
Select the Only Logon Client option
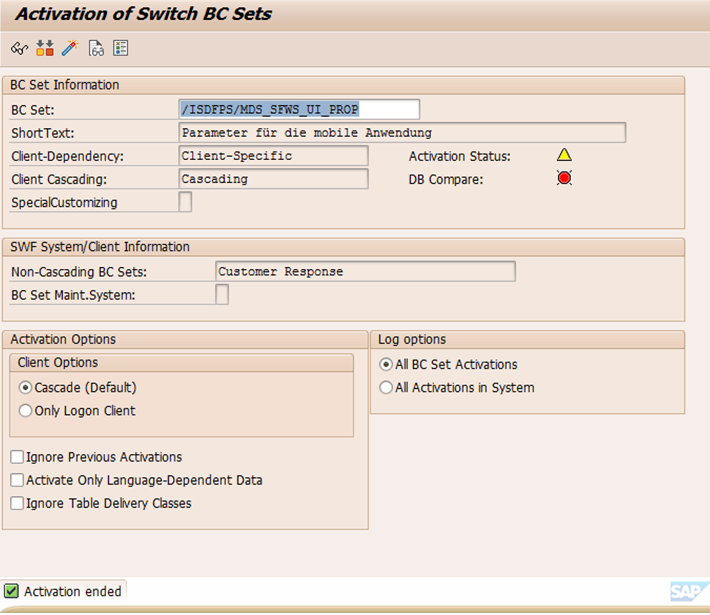(25, 411)
